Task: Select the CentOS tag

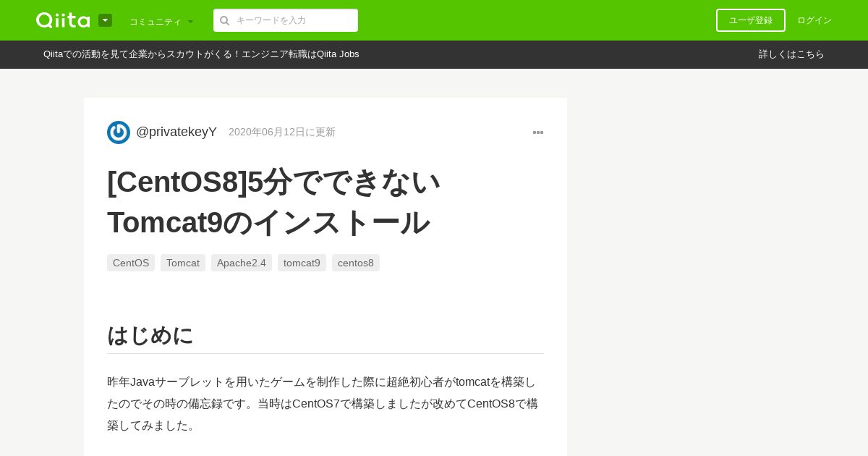Action: [x=131, y=263]
